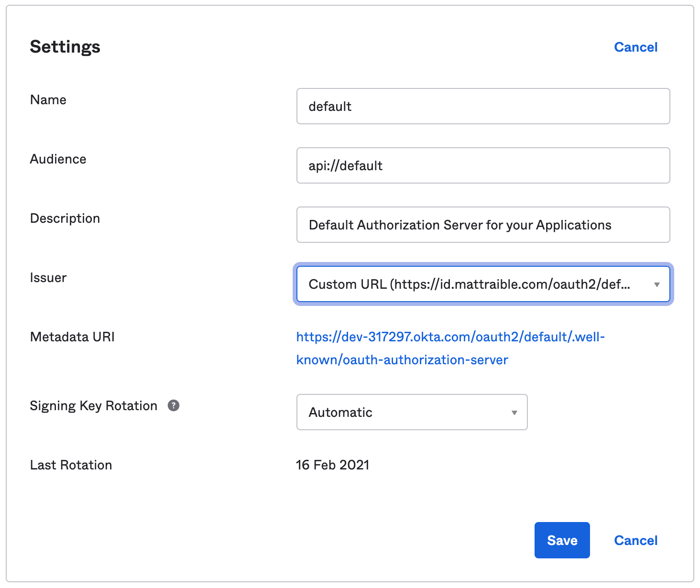Select the Audience label text

pyautogui.click(x=58, y=159)
